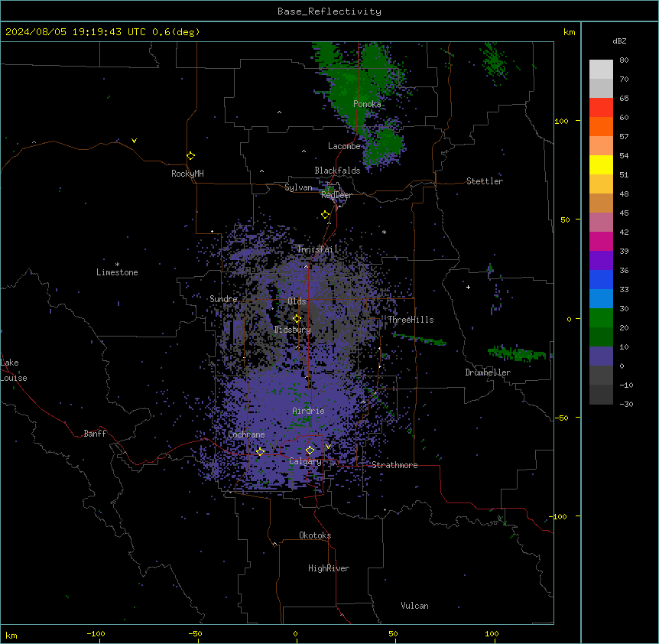Click the yellow marker near RockyMH
This screenshot has height=644, width=659.
click(190, 155)
